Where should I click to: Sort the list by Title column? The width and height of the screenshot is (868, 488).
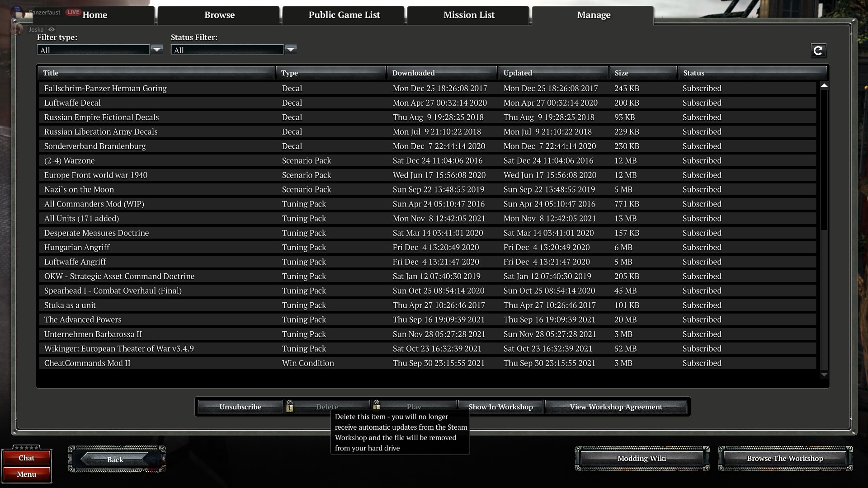pyautogui.click(x=156, y=73)
